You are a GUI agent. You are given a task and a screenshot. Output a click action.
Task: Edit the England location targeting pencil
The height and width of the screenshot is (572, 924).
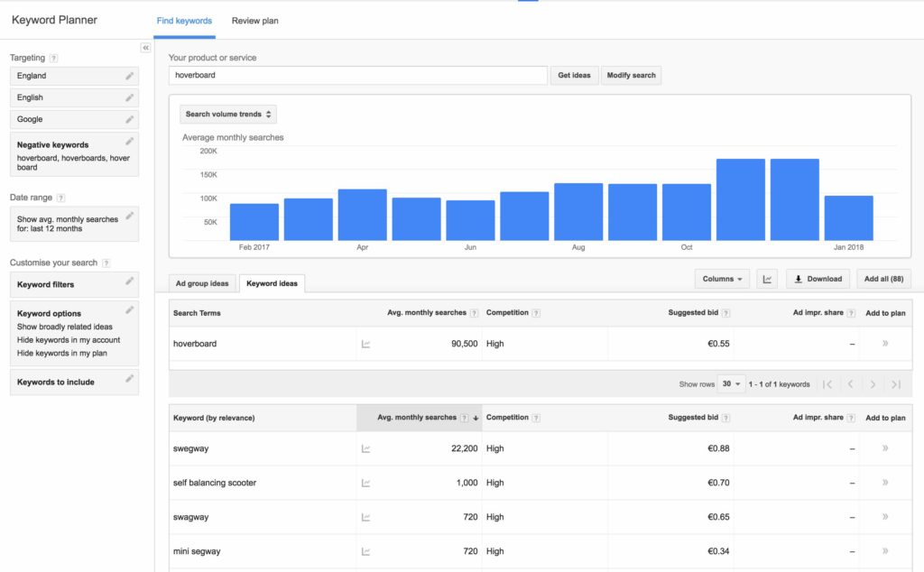(x=130, y=76)
